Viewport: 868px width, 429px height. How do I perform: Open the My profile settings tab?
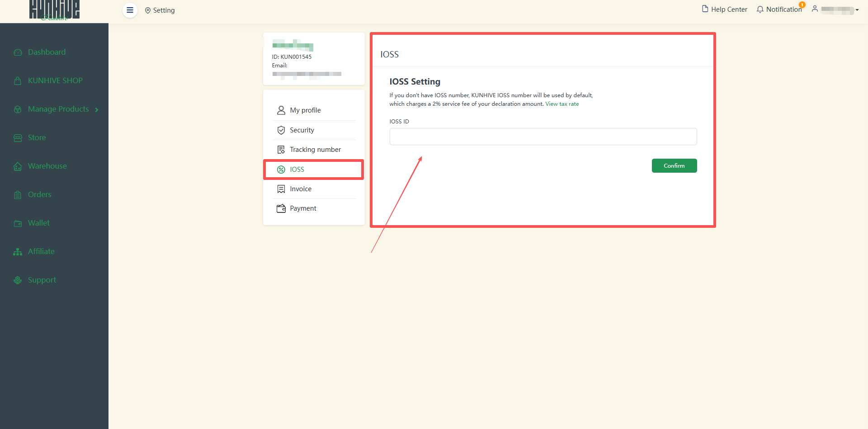[305, 110]
